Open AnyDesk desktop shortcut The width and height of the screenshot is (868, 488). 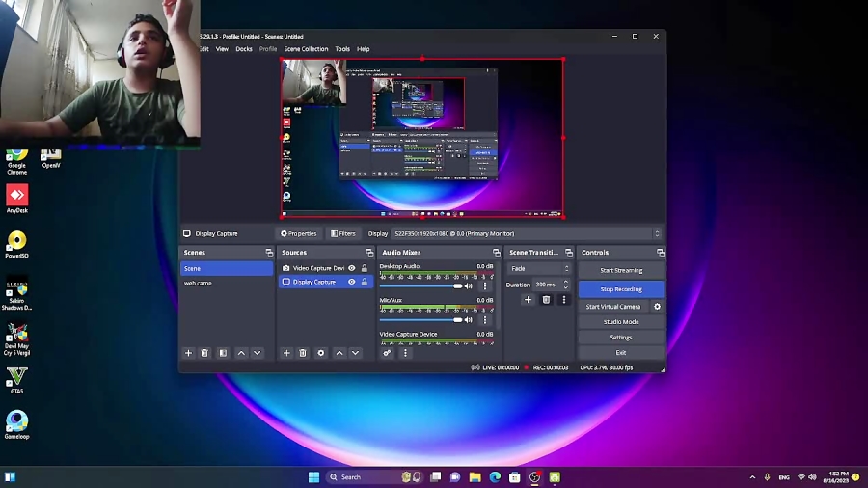(x=17, y=199)
